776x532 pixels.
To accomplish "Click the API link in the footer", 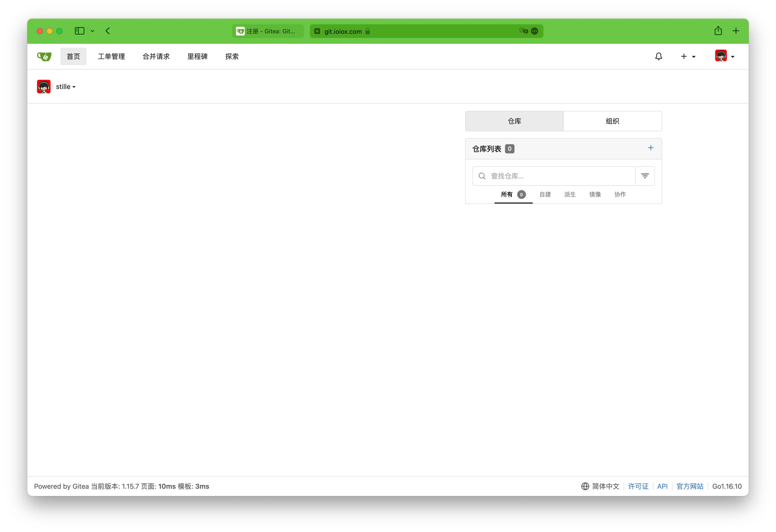I will pyautogui.click(x=662, y=486).
